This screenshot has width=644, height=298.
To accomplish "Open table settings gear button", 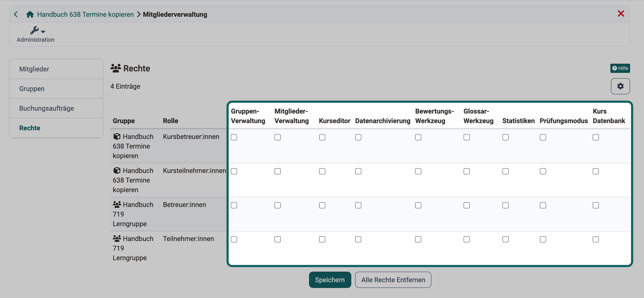I will click(x=620, y=86).
